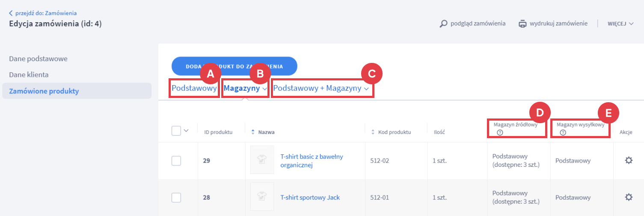Screen dimensions: 644x216
Task: Click the magnifier icon for order preview
Action: (443, 24)
